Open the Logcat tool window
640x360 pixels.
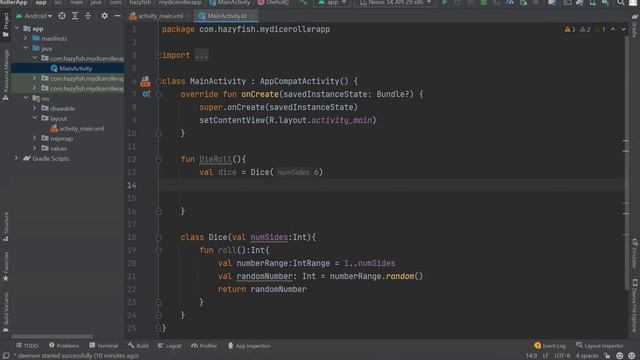169,346
